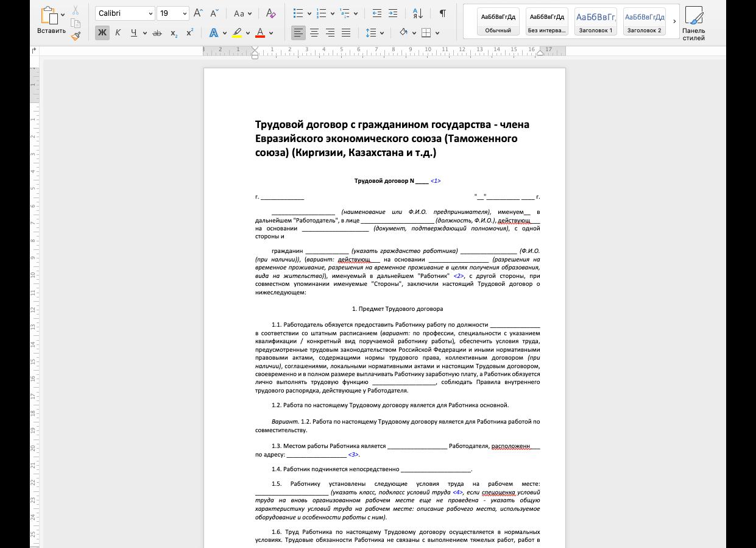Image resolution: width=756 pixels, height=548 pixels.
Task: Decrease paragraph indent
Action: point(376,13)
